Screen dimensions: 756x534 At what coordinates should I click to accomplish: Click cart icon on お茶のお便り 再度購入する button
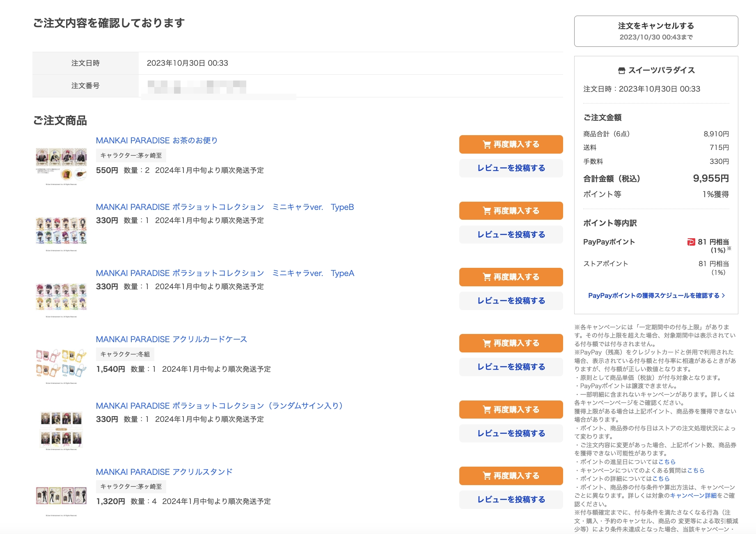click(487, 145)
